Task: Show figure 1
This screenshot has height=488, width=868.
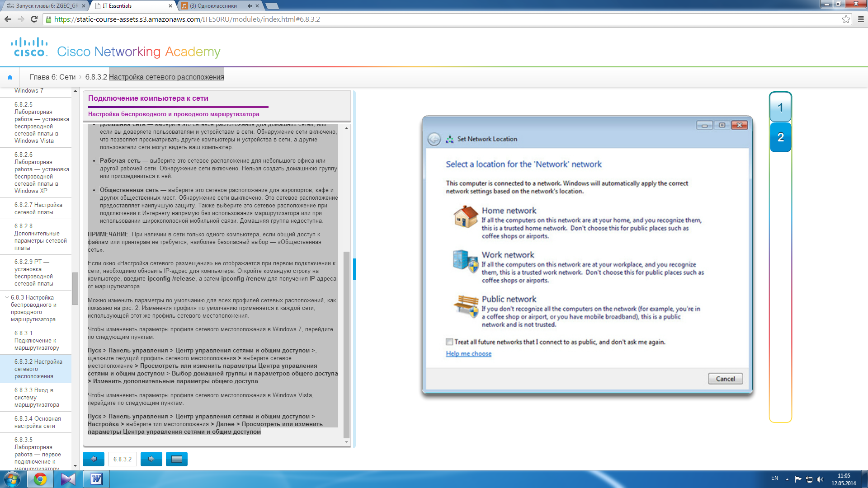Action: (780, 108)
